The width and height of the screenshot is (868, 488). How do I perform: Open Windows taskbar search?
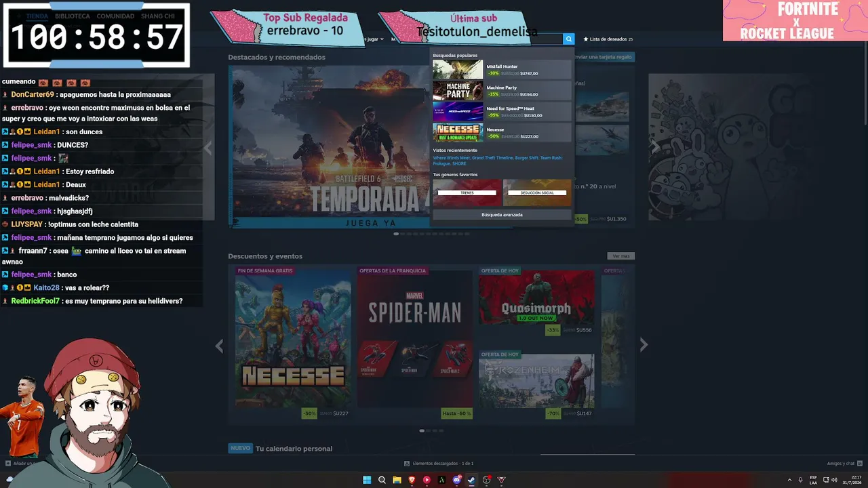(382, 480)
